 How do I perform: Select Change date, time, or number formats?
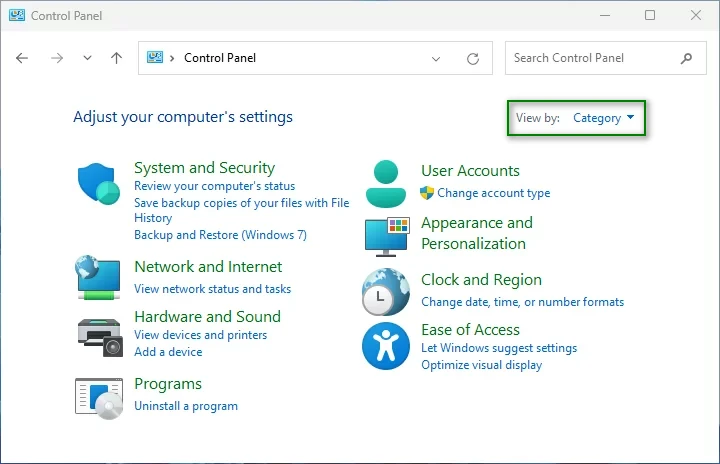[523, 302]
